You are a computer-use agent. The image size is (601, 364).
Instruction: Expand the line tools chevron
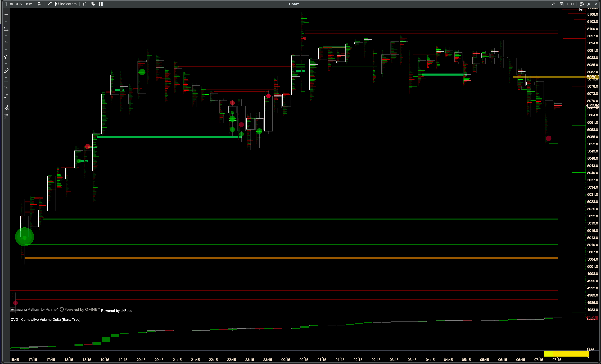coord(6,21)
